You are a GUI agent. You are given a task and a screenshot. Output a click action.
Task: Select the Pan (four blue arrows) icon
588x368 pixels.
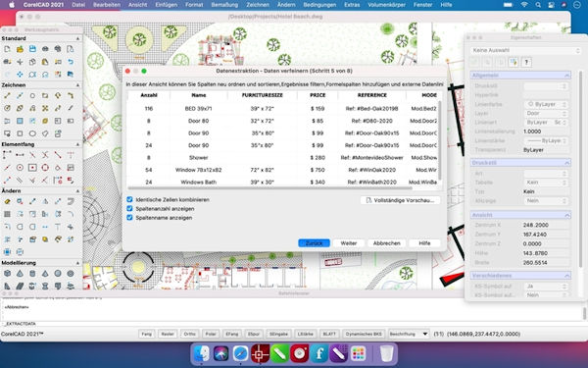[20, 74]
